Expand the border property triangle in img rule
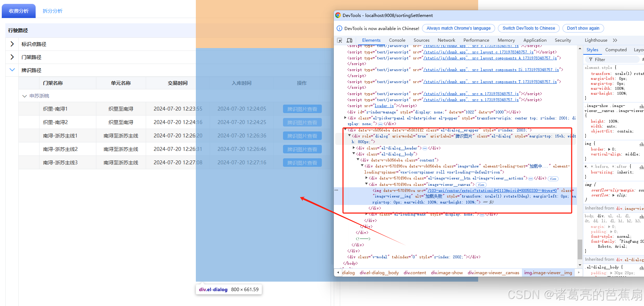The height and width of the screenshot is (306, 644). (x=609, y=149)
